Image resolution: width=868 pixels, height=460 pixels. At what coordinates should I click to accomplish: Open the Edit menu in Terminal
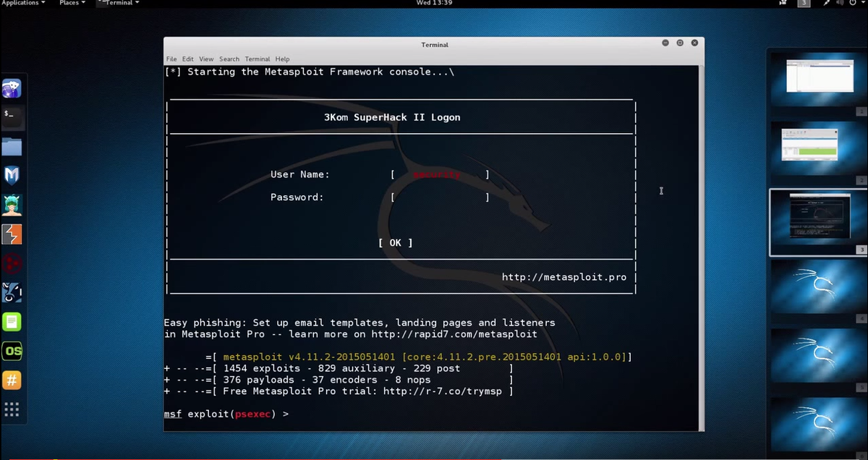pyautogui.click(x=188, y=59)
